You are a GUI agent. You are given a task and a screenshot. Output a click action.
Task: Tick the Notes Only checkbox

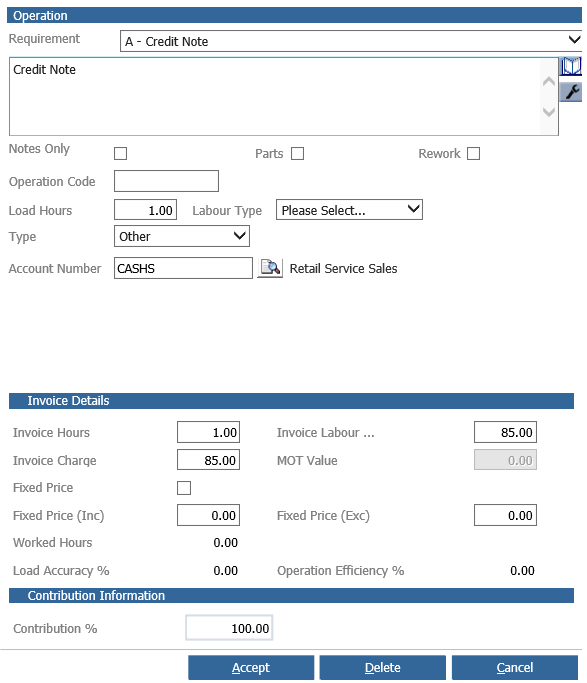click(120, 153)
